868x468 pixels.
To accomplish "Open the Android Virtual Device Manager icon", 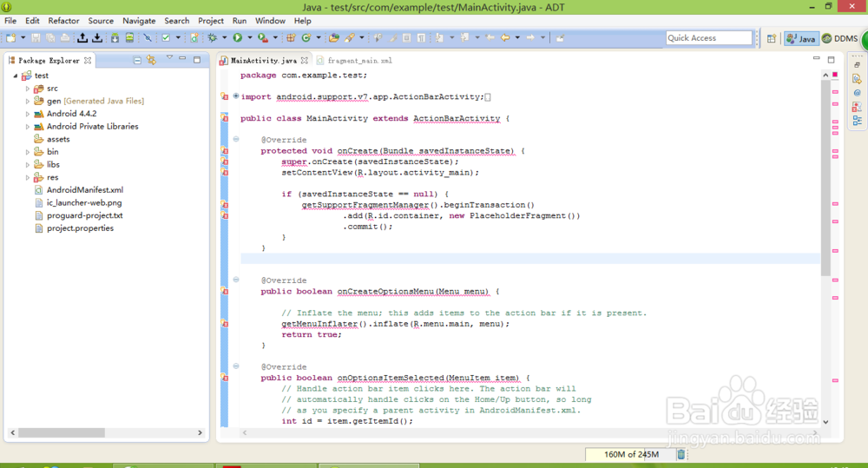I will (x=129, y=37).
